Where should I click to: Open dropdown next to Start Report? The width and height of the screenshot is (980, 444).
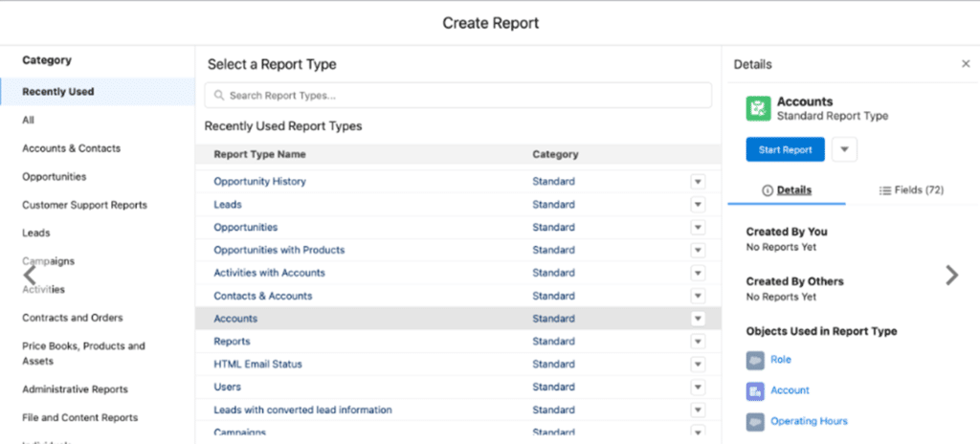[x=844, y=150]
